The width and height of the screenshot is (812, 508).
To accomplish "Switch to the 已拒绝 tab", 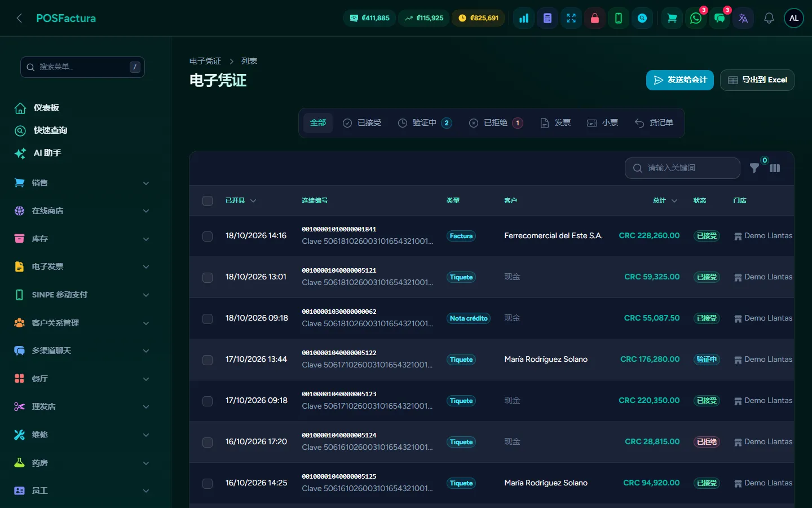I will pyautogui.click(x=496, y=123).
